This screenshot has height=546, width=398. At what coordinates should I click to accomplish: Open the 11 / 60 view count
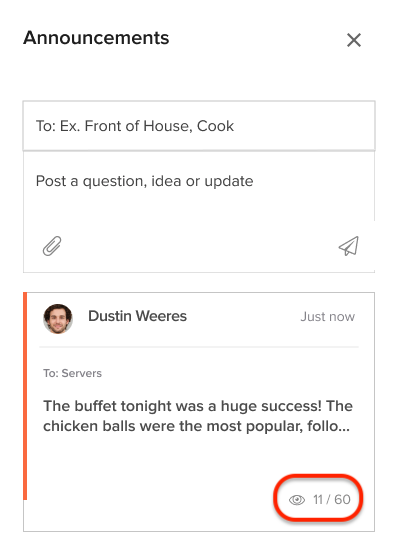point(331,499)
